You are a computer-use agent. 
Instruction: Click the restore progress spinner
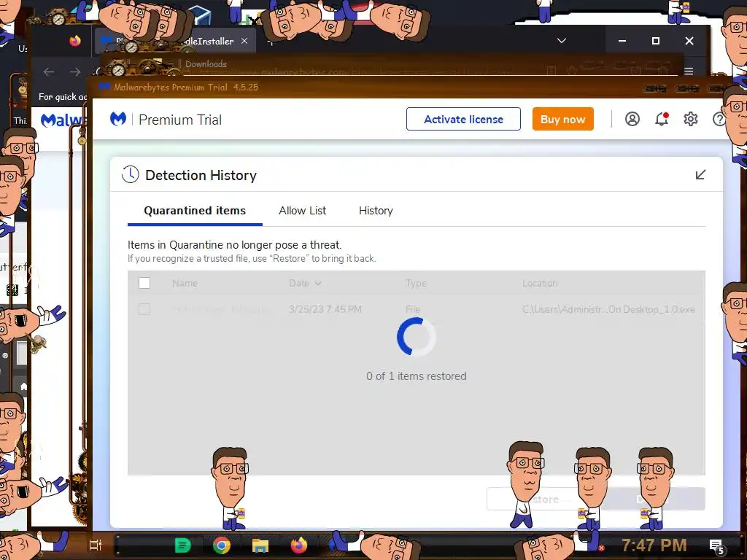(x=416, y=337)
